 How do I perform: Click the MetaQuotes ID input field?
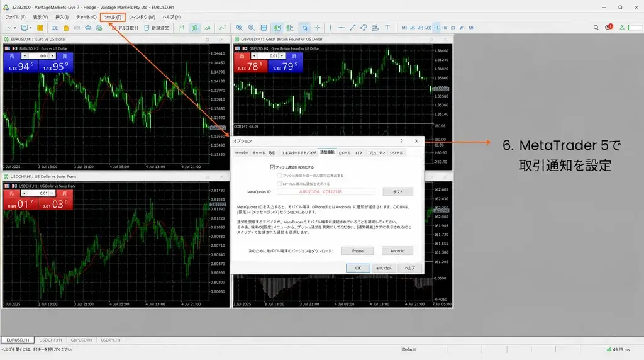(x=326, y=191)
